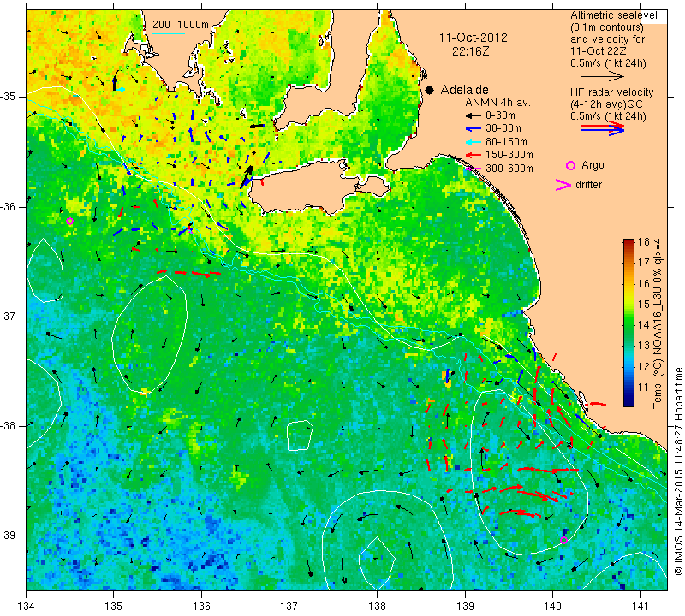Click the large black mooring arrow west of Kangaroo Island
Viewport: 685px width, 616px height.
pyautogui.click(x=246, y=177)
